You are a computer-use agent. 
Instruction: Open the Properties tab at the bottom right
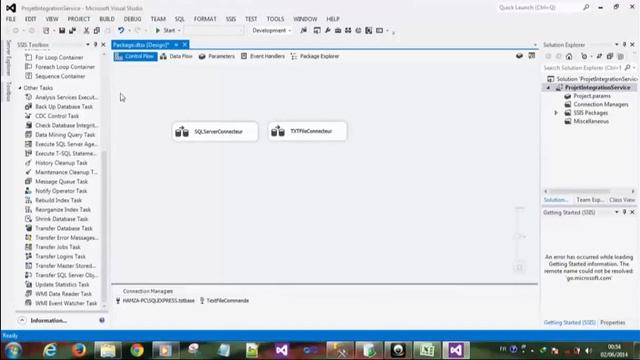click(613, 322)
